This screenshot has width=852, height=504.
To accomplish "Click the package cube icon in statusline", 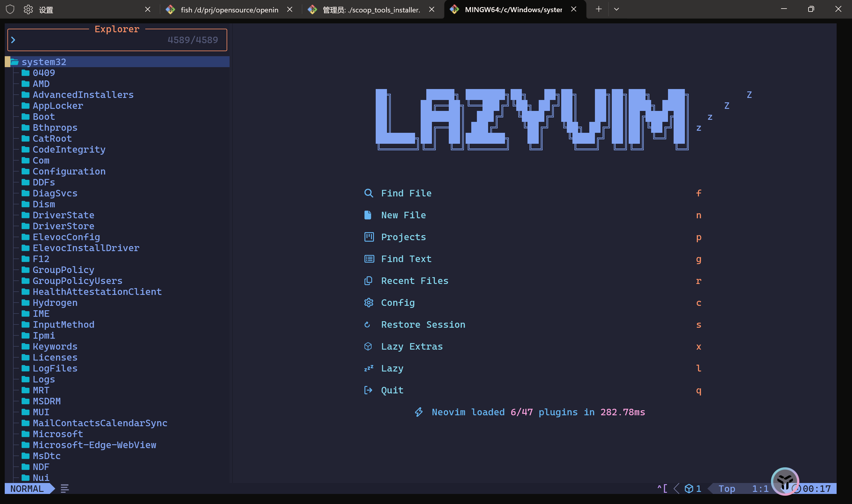I will click(689, 489).
